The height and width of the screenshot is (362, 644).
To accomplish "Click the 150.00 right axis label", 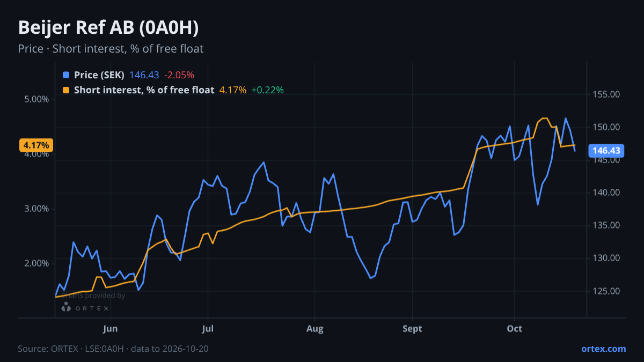I will coord(606,127).
